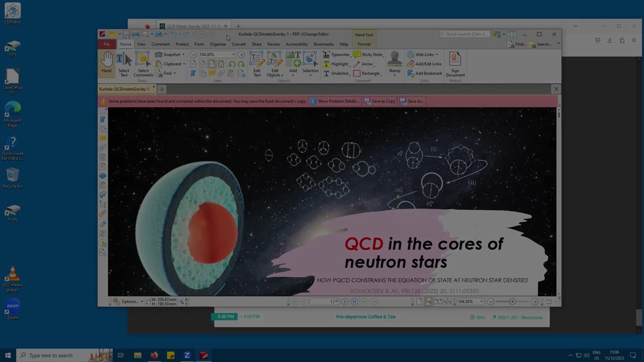Open the File menu tab
Image resolution: width=644 pixels, height=362 pixels.
(x=107, y=44)
